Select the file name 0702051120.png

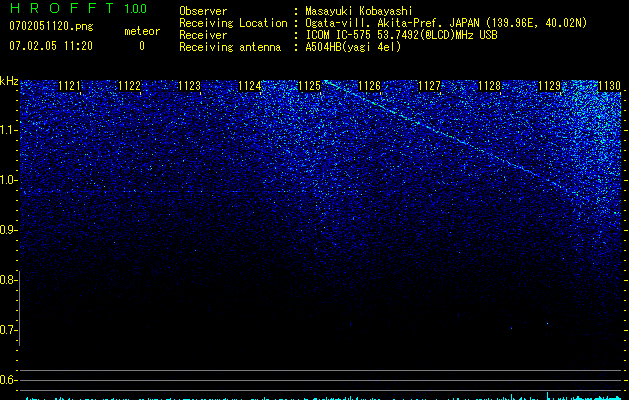point(51,26)
